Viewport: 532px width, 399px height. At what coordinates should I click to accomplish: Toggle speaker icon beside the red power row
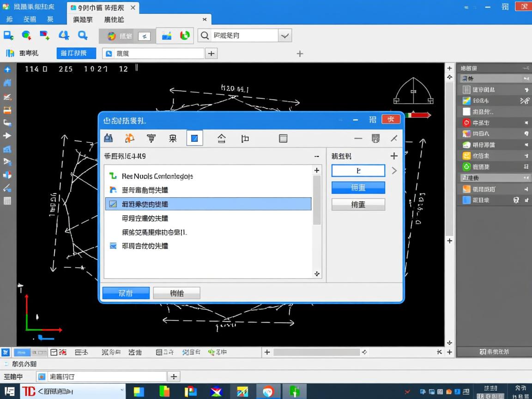coord(526,123)
